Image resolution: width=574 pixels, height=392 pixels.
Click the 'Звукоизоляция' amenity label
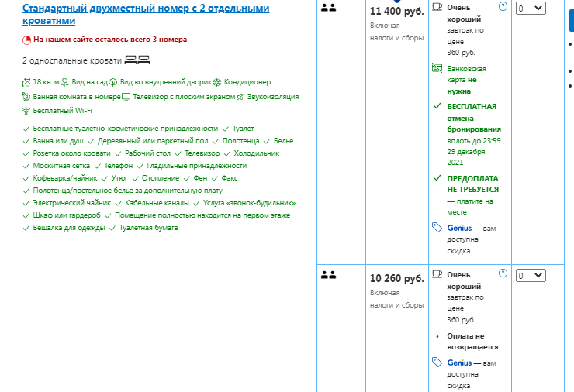273,97
